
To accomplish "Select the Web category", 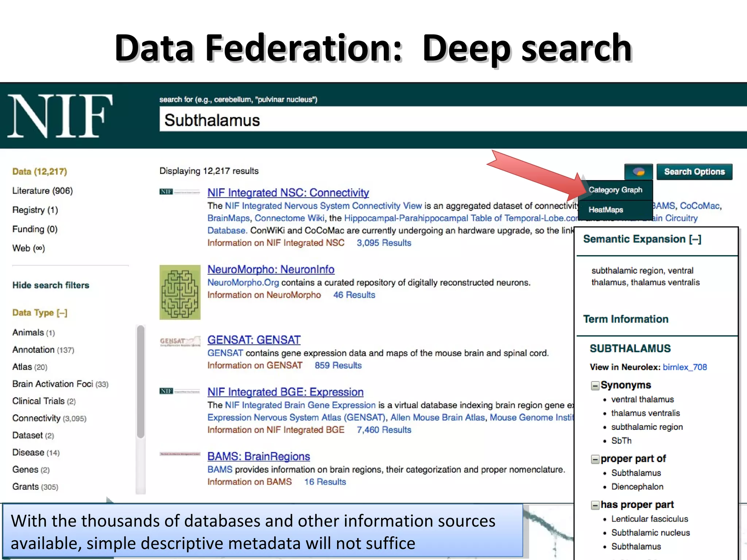I will click(x=28, y=248).
